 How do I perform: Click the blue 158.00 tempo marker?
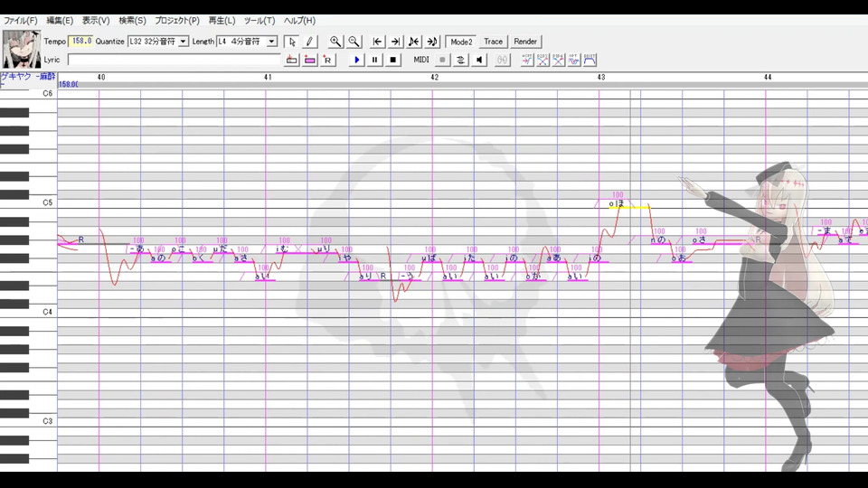[x=68, y=85]
